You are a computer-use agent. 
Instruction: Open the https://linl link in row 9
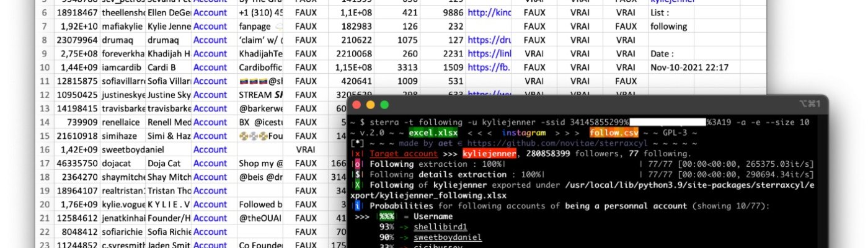[489, 53]
